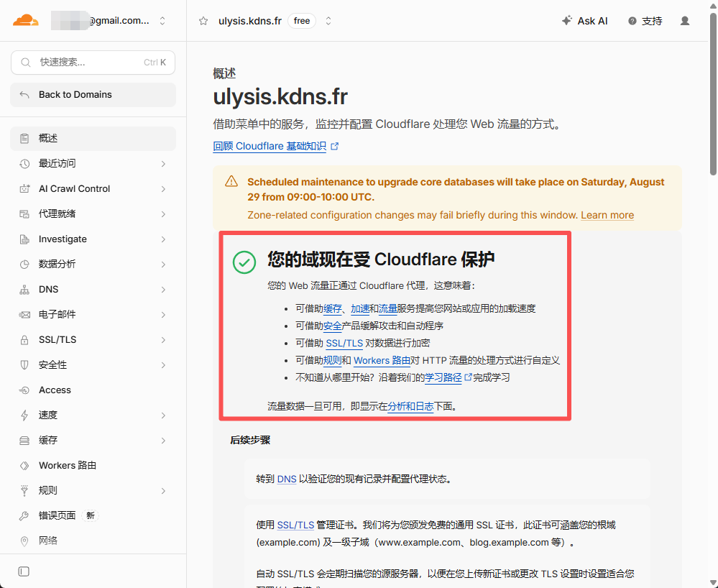Click the 规则 filter icon
Image resolution: width=718 pixels, height=588 pixels.
24,490
